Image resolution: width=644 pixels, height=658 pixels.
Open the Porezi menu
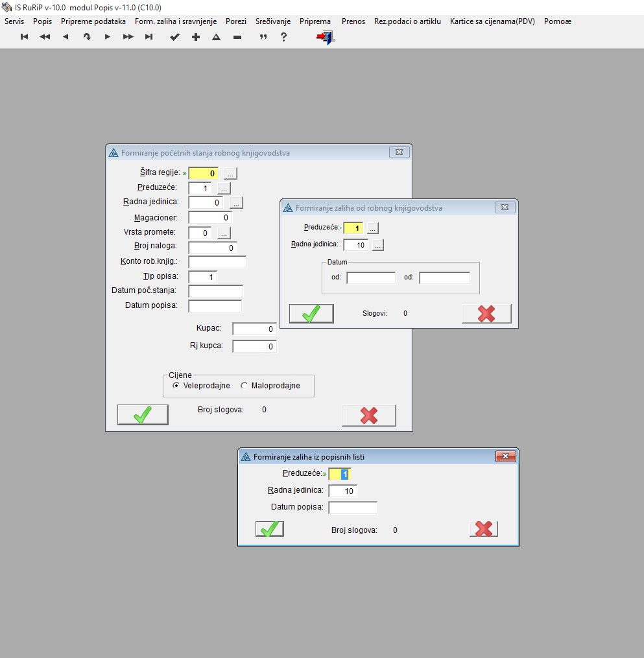(236, 21)
